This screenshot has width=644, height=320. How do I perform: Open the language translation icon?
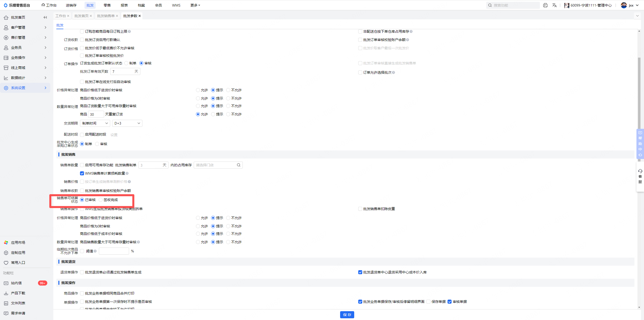point(554,5)
